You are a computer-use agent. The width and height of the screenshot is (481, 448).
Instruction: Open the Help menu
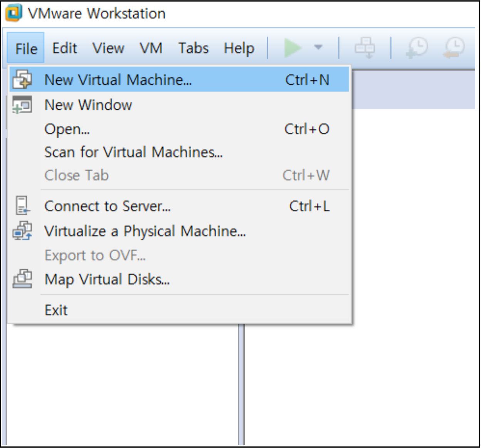[x=239, y=49]
